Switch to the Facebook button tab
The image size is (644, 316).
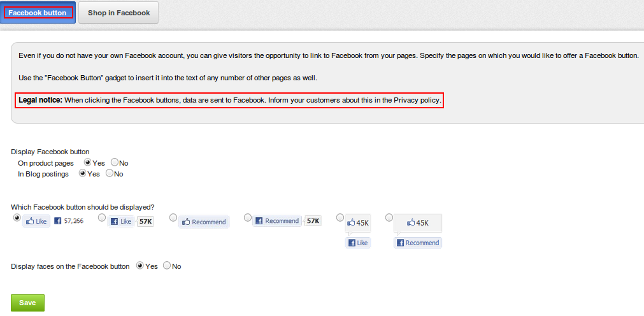click(x=38, y=12)
